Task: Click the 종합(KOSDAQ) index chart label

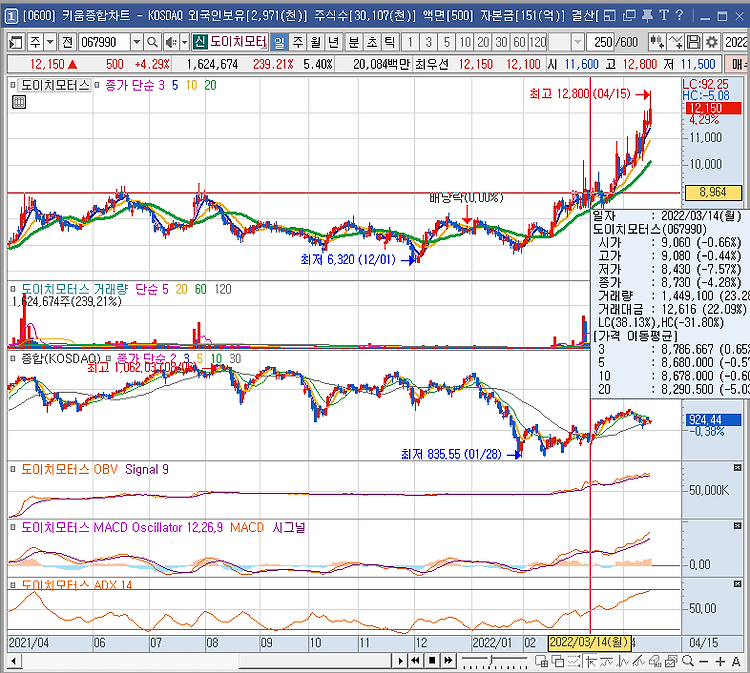Action: click(61, 358)
